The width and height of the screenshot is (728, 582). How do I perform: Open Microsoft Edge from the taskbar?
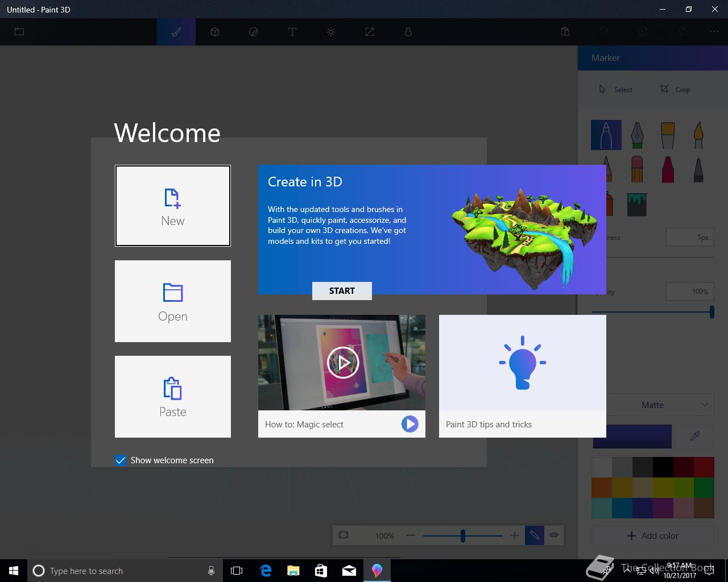tap(266, 571)
